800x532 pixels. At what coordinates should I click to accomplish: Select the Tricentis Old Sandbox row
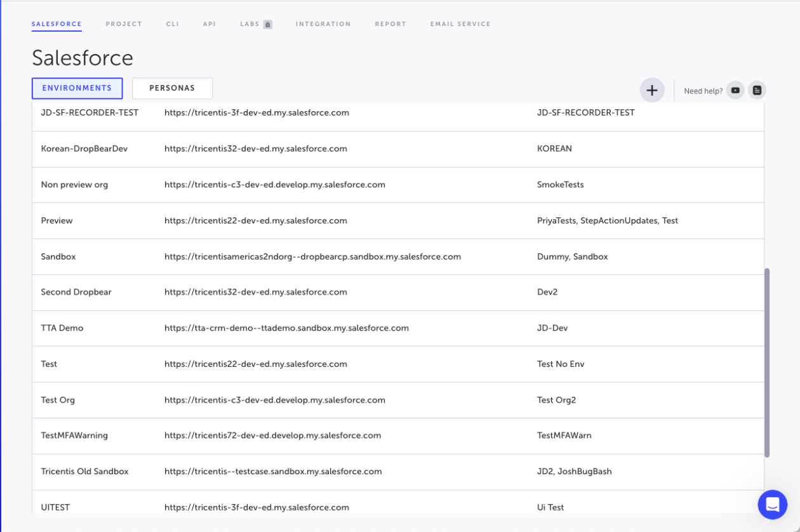point(84,472)
